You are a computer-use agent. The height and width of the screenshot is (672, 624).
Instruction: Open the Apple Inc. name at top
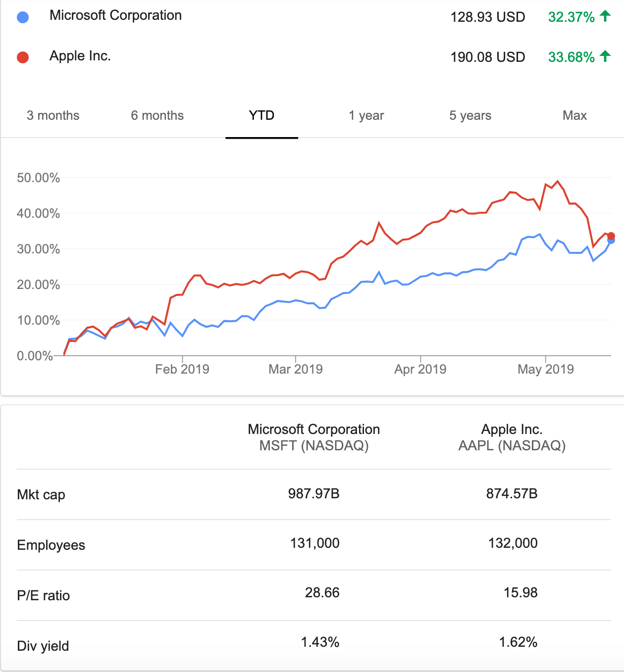point(80,56)
